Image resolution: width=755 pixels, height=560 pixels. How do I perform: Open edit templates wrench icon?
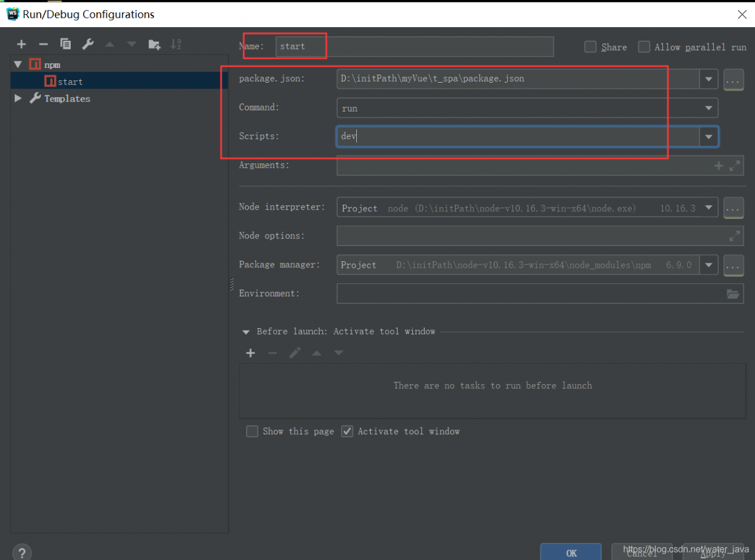click(88, 44)
